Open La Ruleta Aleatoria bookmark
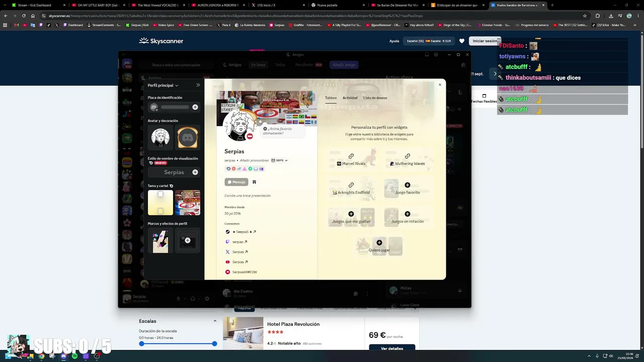Image resolution: width=644 pixels, height=362 pixels. 250,25
